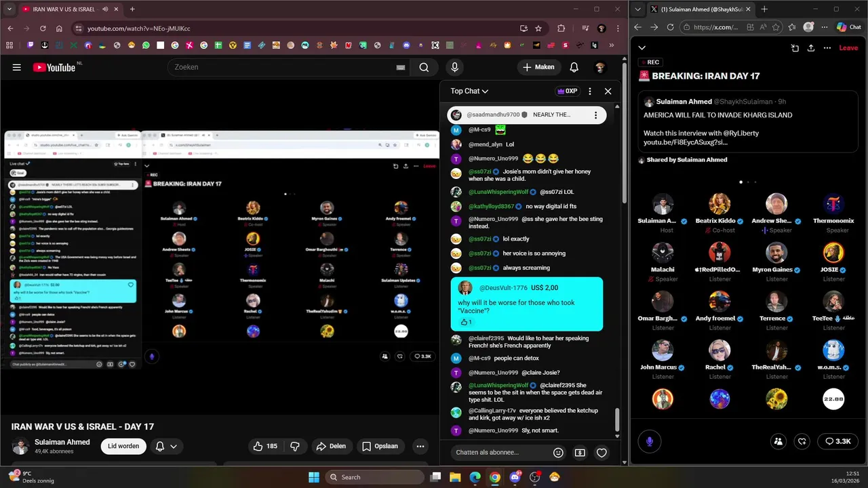Share the video with the Delen button
The image size is (868, 488).
tap(332, 446)
